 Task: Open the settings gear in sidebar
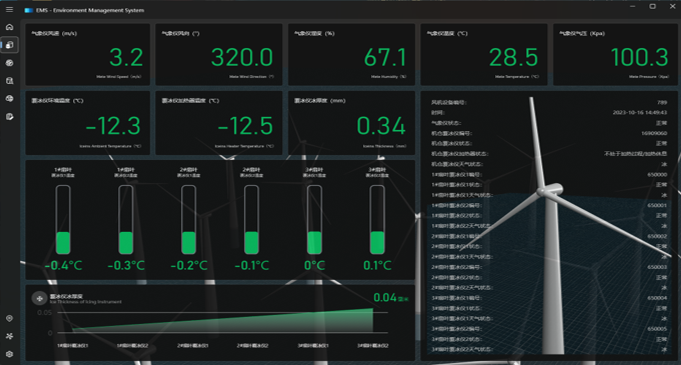click(x=9, y=354)
